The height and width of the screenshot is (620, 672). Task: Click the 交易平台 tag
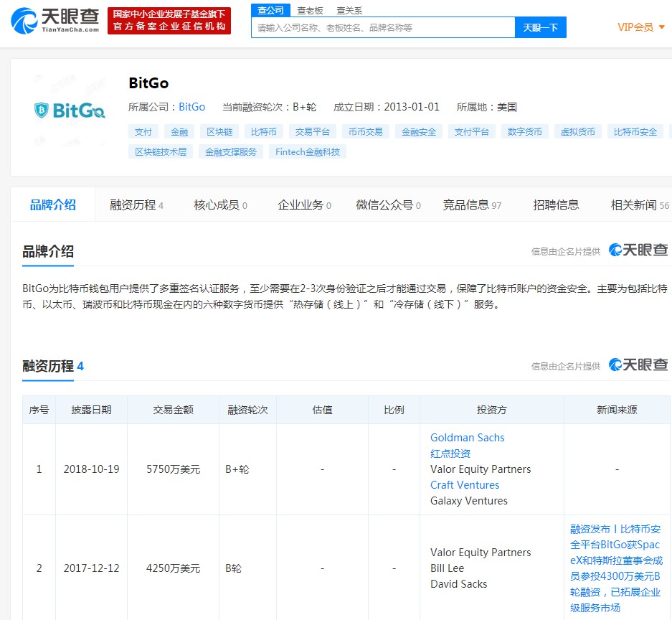(x=313, y=131)
